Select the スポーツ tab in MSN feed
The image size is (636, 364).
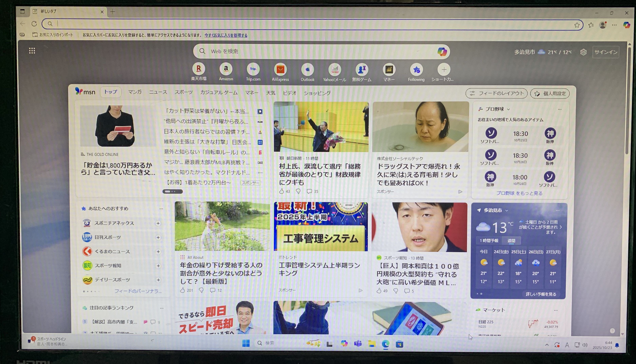click(183, 92)
